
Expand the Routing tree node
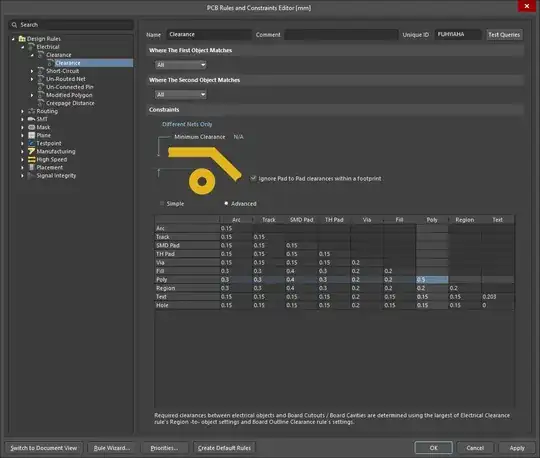pos(22,111)
